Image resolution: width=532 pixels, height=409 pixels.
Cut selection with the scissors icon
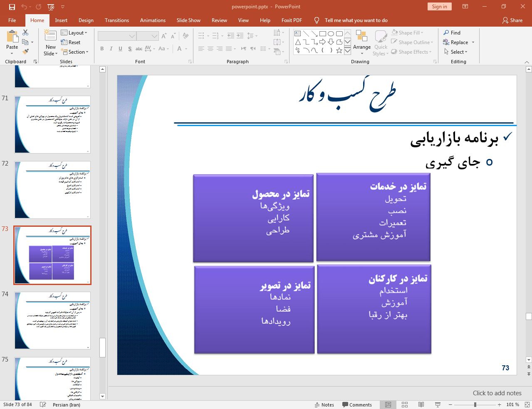tap(25, 32)
